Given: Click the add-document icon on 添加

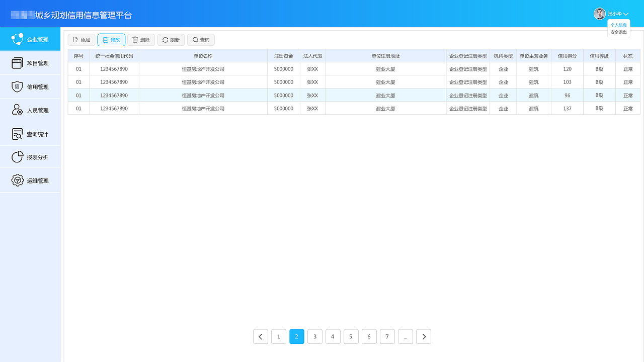Looking at the screenshot, I should click(75, 40).
